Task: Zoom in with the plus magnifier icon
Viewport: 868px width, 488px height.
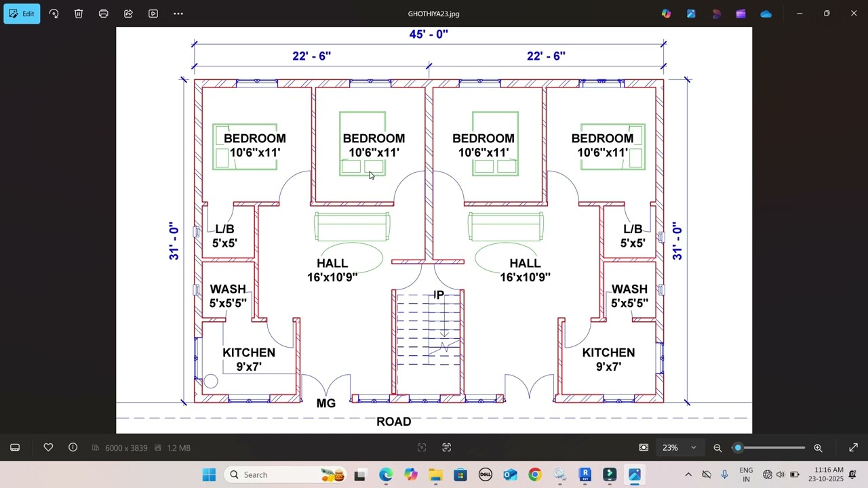Action: click(x=818, y=447)
